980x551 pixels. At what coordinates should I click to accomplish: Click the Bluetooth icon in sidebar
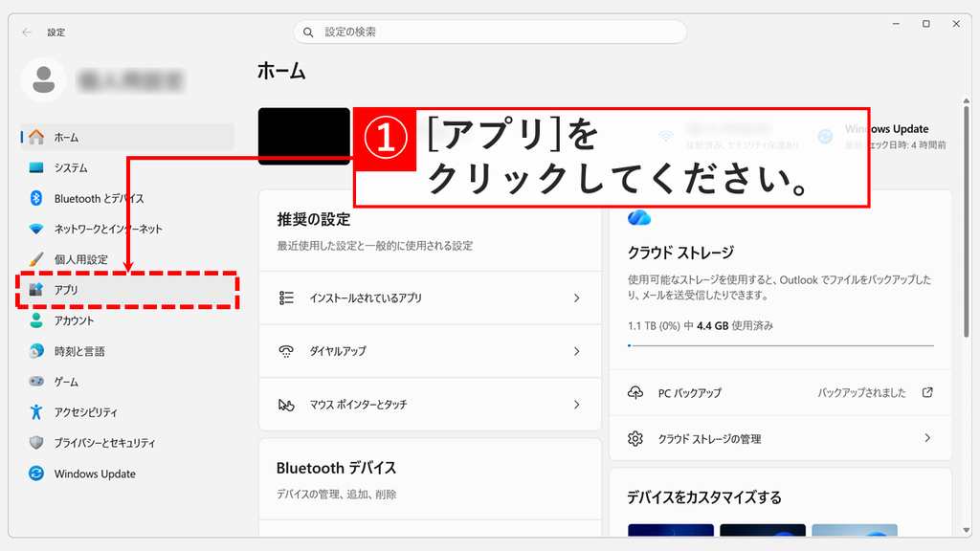click(x=36, y=198)
